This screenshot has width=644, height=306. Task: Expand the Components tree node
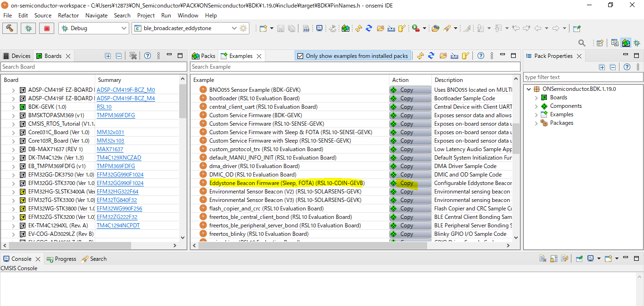536,106
